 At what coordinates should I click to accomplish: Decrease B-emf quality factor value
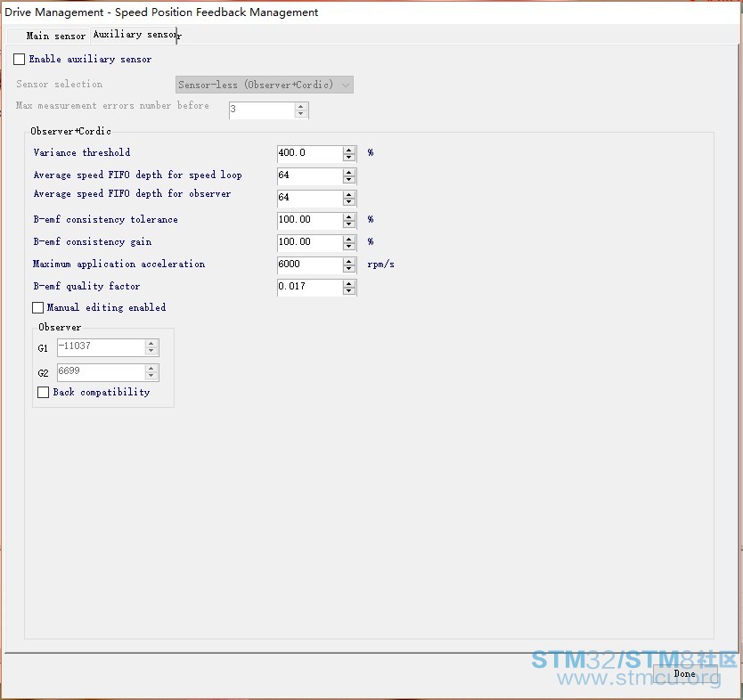[x=349, y=291]
